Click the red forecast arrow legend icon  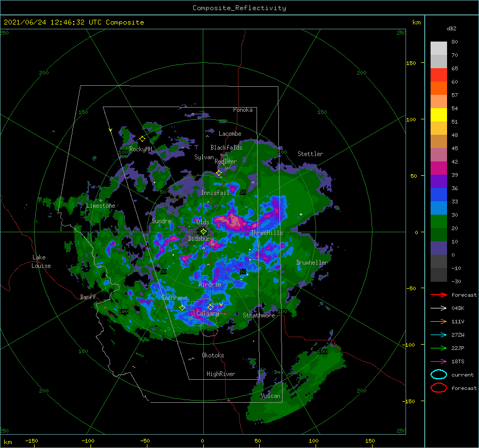point(439,295)
